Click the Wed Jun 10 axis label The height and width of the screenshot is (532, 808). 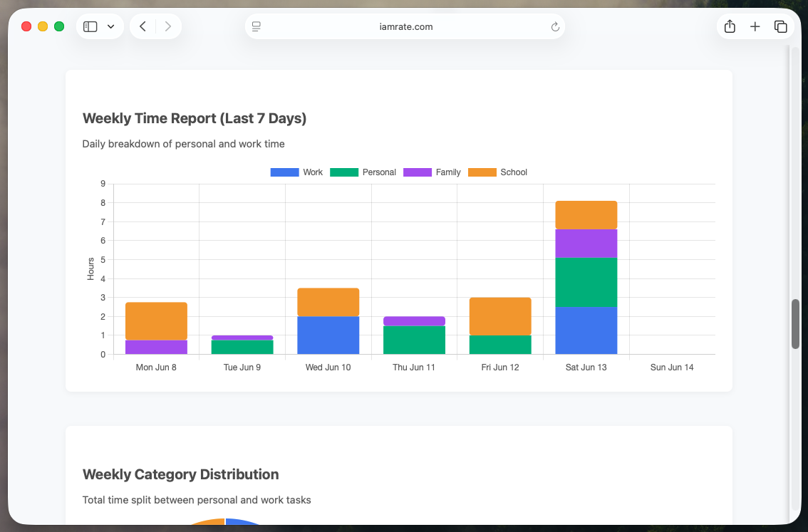pos(328,367)
